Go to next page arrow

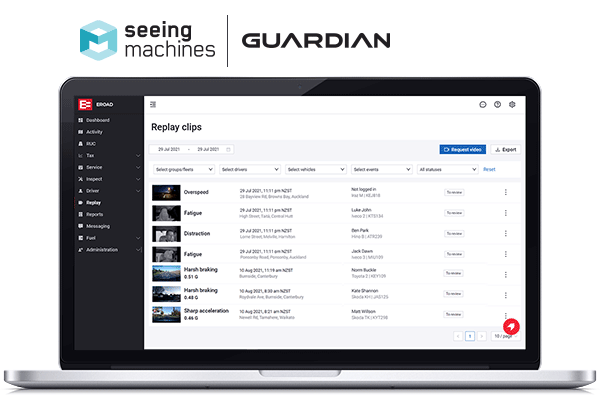click(482, 336)
